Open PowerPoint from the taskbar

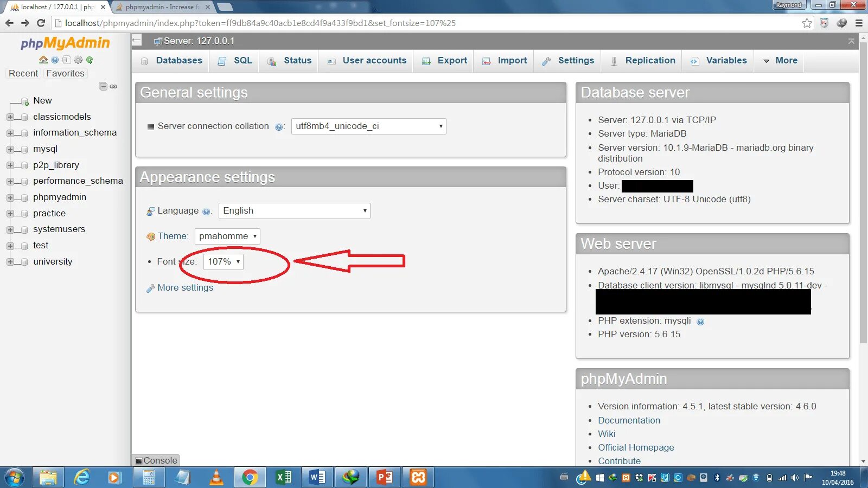385,477
